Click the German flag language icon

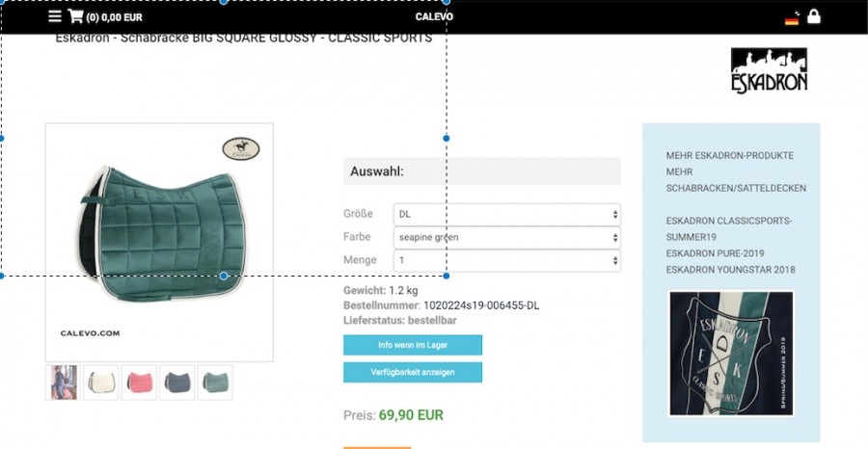coord(792,20)
